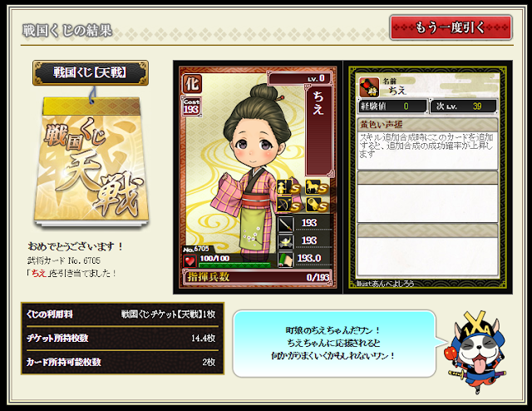The height and width of the screenshot is (411, 532).
Task: Click the 戦国くじ【天戦】 label banner
Action: point(91,72)
